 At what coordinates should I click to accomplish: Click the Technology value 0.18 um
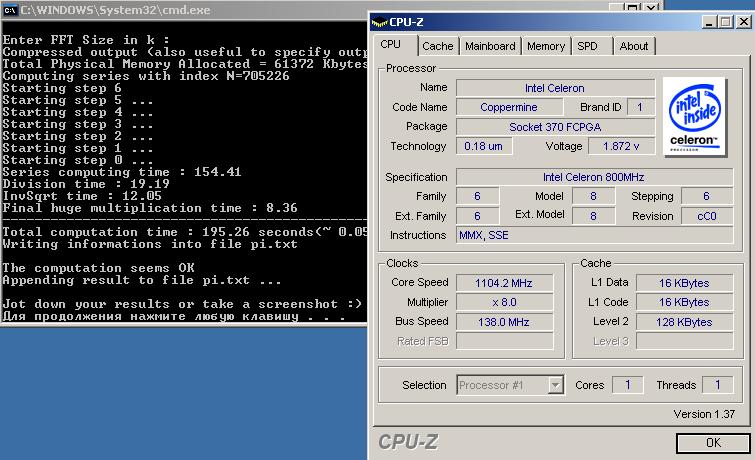[484, 146]
